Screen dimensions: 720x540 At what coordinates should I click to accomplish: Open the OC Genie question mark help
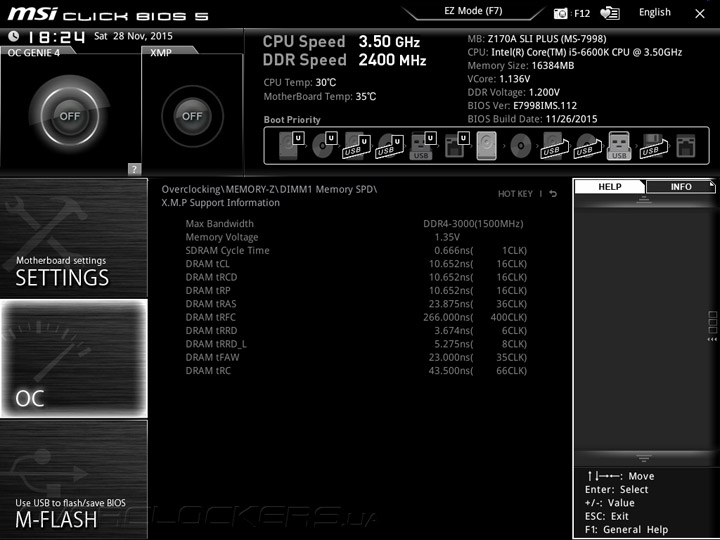click(134, 169)
